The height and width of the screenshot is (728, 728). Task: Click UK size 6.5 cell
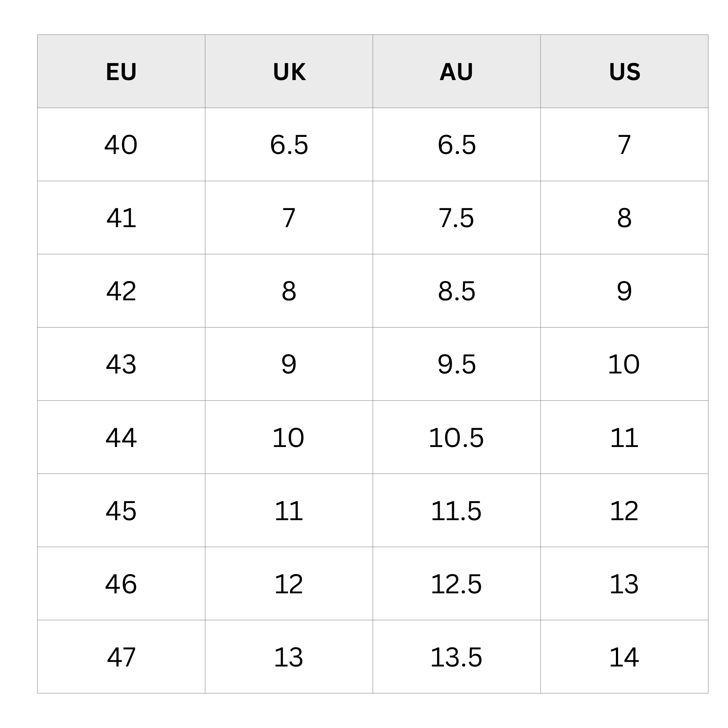coord(289,145)
